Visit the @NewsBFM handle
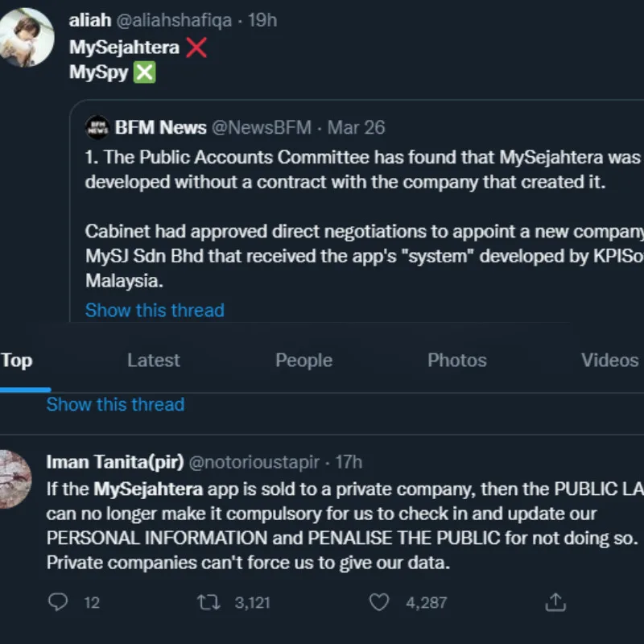 (261, 127)
